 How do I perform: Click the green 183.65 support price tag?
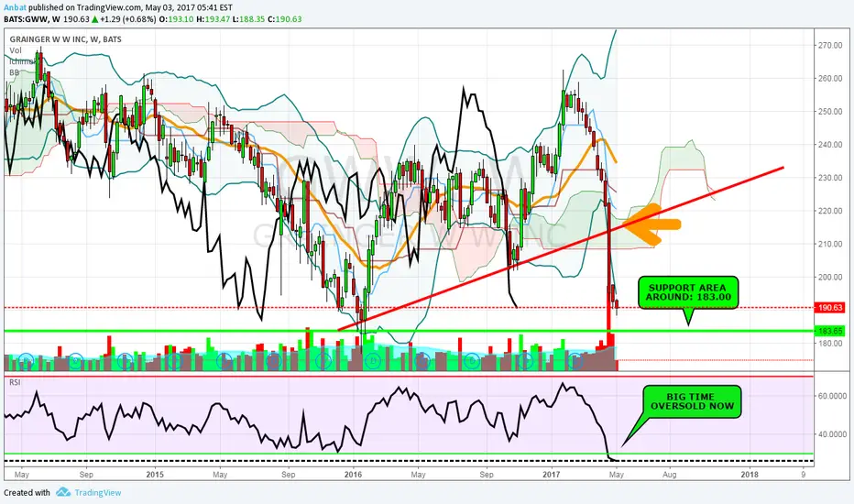pos(829,331)
